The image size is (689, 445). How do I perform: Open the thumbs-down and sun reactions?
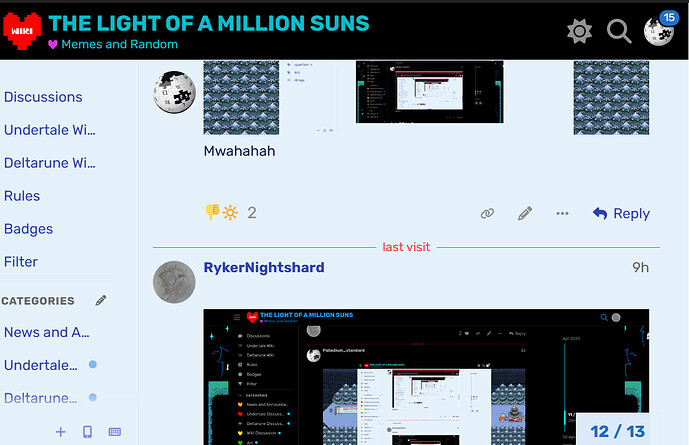click(x=221, y=213)
